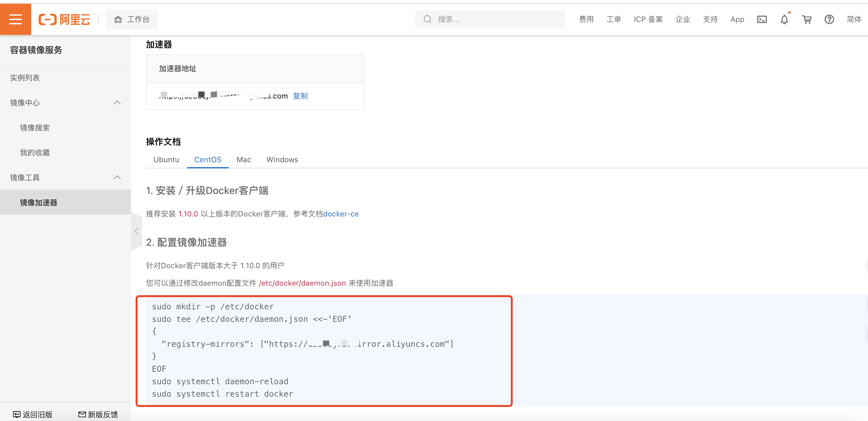Open the orange hamburger menu
The width and height of the screenshot is (868, 421).
[16, 19]
